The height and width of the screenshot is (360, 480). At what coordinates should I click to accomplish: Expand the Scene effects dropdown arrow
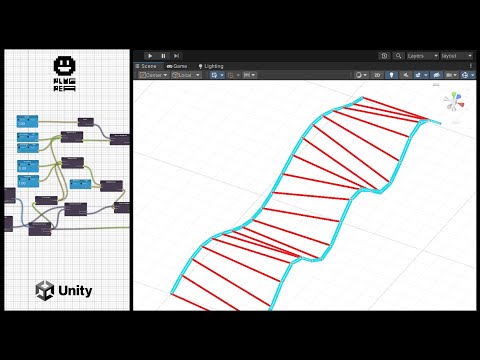coord(426,75)
